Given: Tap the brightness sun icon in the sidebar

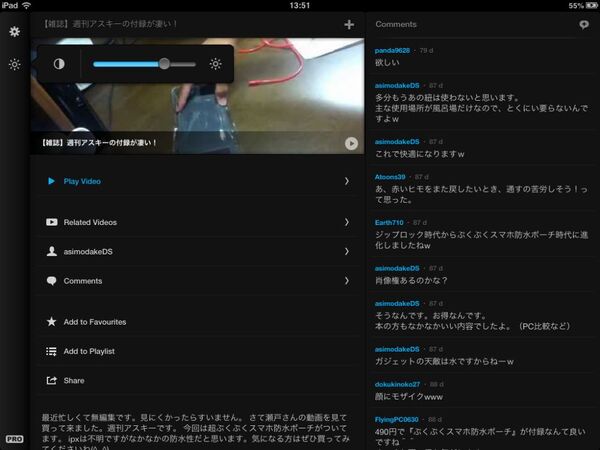Looking at the screenshot, I should (x=15, y=64).
